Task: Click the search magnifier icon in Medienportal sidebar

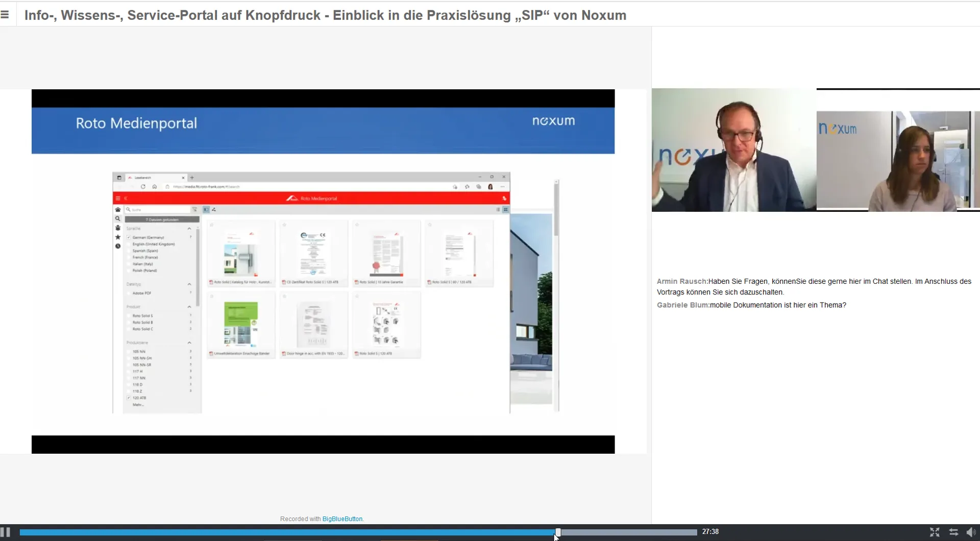Action: pyautogui.click(x=118, y=218)
